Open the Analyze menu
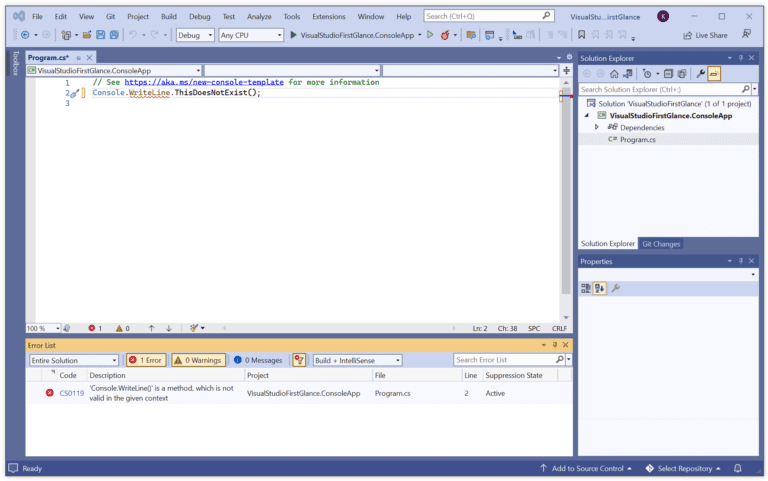Image resolution: width=768 pixels, height=481 pixels. click(259, 17)
